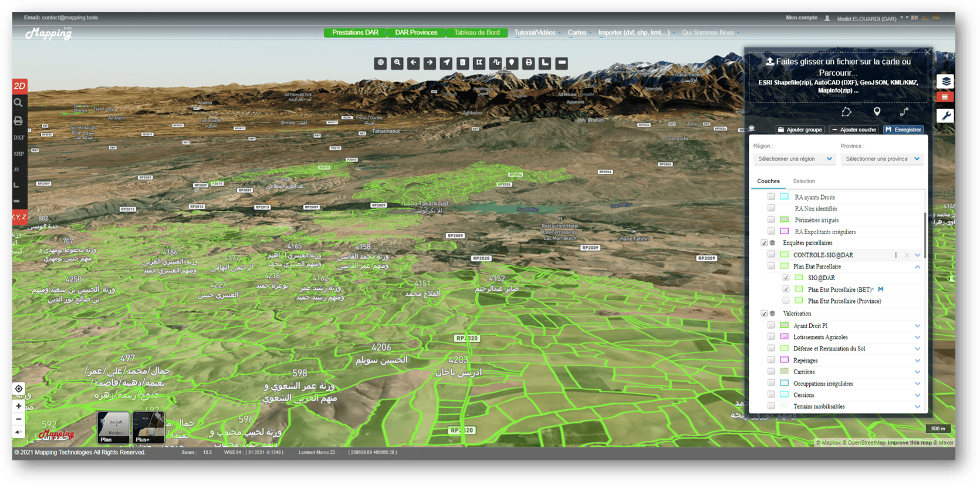Screen dimensions: 980x485
Task: Enable the Lotissements Agricoles layer checkbox
Action: coord(771,337)
